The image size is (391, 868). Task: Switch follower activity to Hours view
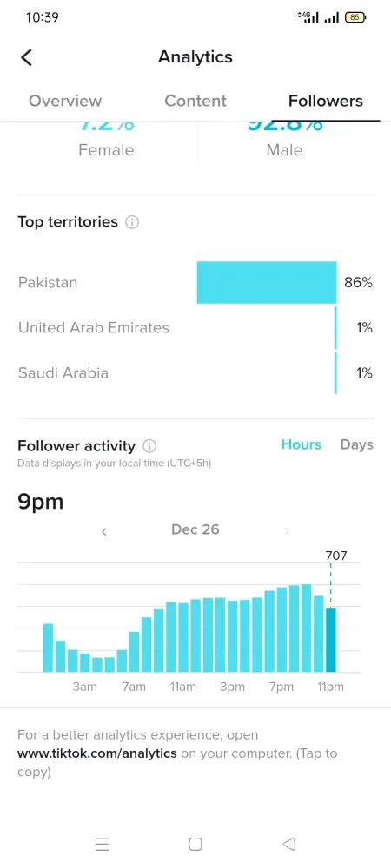302,444
